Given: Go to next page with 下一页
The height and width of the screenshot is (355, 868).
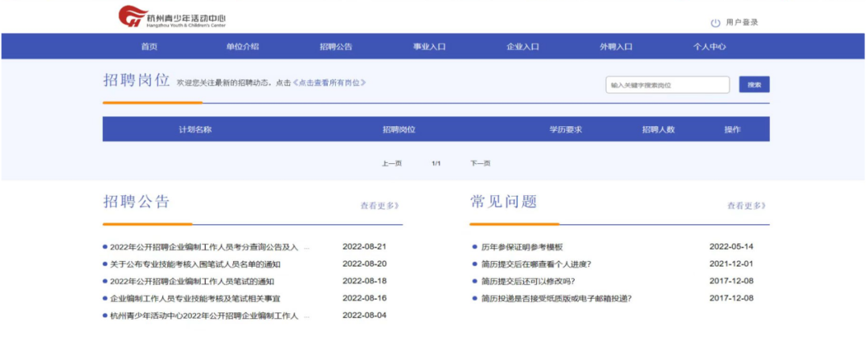Looking at the screenshot, I should [x=480, y=164].
